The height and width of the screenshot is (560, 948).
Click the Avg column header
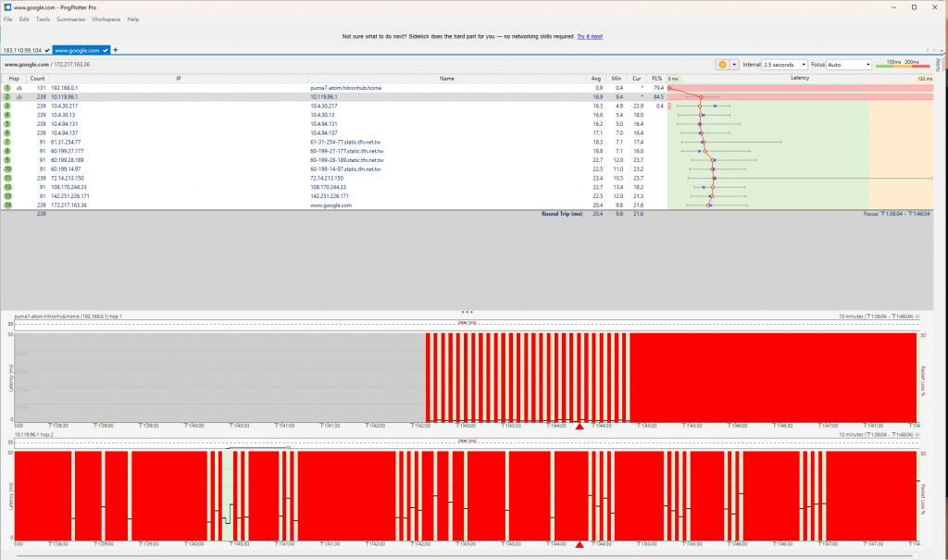596,79
